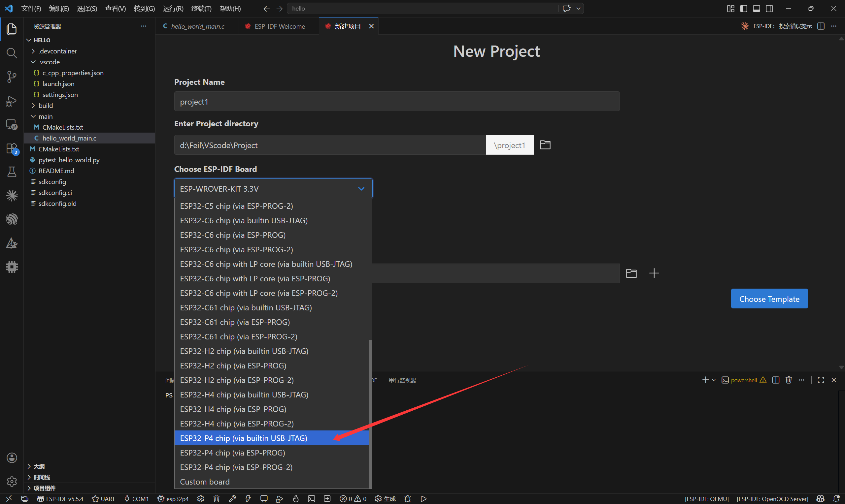
Task: Open Accounts icon in activity bar
Action: 12,458
